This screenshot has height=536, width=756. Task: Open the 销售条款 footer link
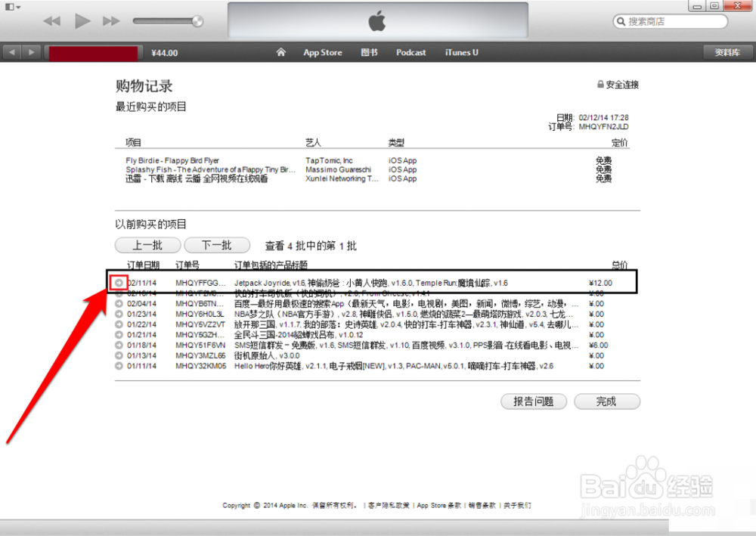[x=482, y=506]
